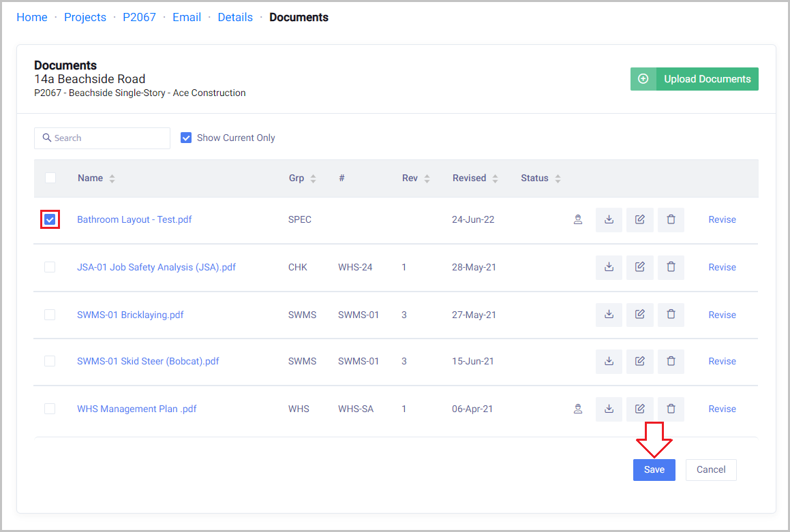Image resolution: width=790 pixels, height=532 pixels.
Task: Edit the JSA-01 Job Safety Analysis document
Action: point(639,268)
